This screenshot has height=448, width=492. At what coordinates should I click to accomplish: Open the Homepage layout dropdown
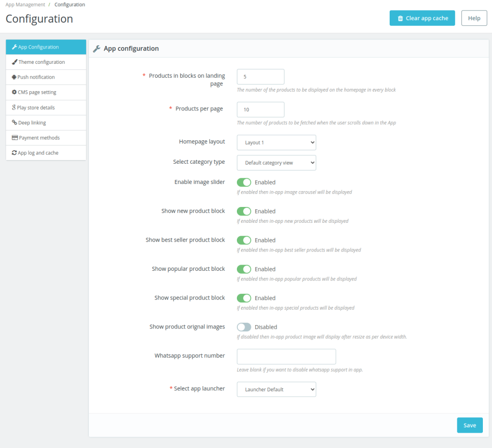pos(276,143)
